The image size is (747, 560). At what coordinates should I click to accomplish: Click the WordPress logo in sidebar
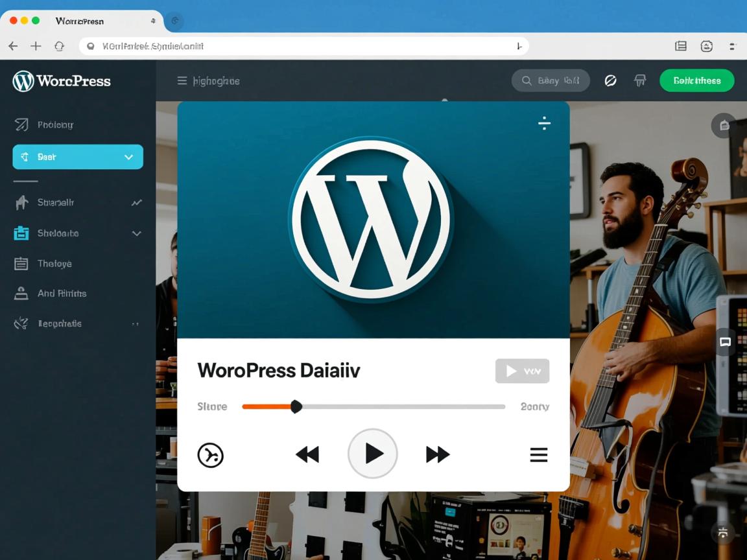(x=23, y=81)
